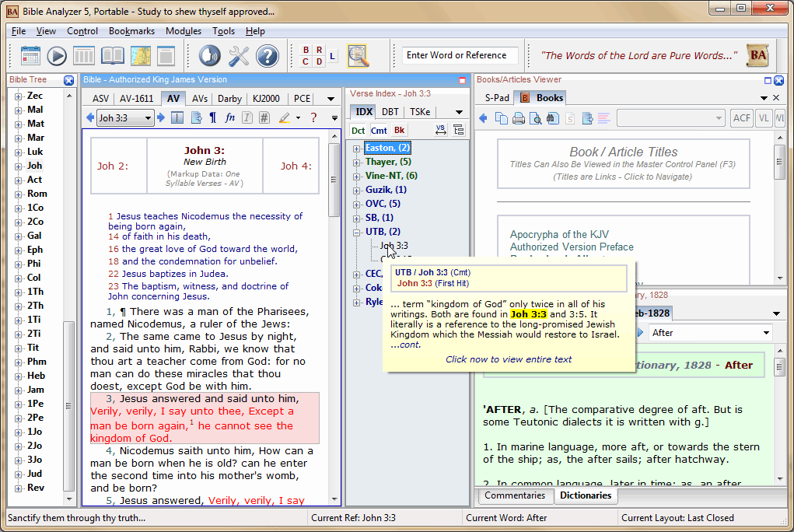Image resolution: width=794 pixels, height=532 pixels.
Task: Expand the Easton, (2) tree node
Action: (x=356, y=149)
